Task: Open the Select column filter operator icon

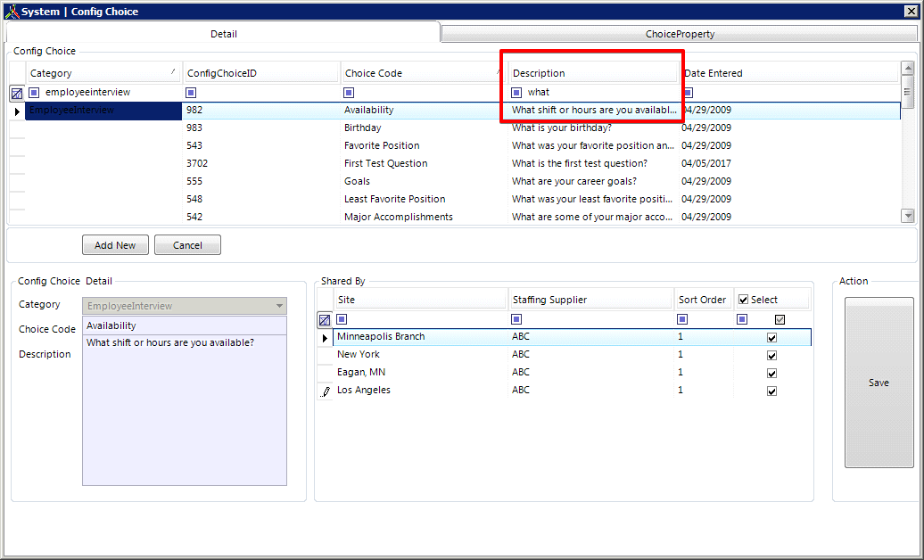Action: pos(742,319)
